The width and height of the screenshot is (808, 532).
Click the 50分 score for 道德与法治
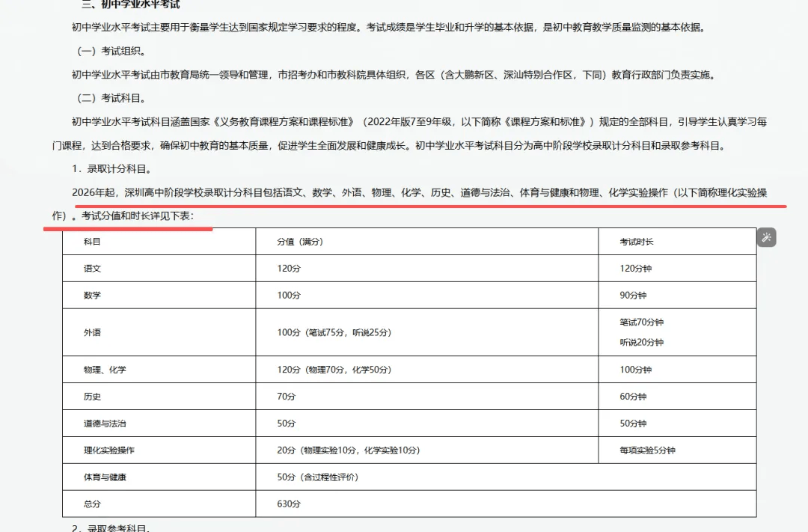tap(426, 424)
